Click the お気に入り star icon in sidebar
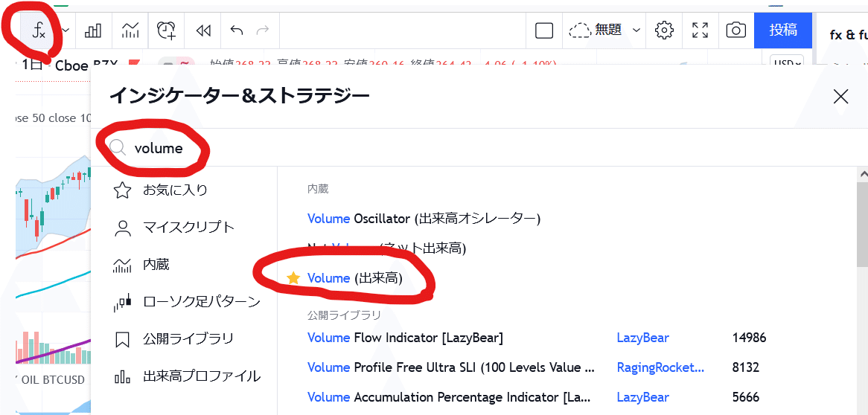The image size is (868, 415). (122, 190)
